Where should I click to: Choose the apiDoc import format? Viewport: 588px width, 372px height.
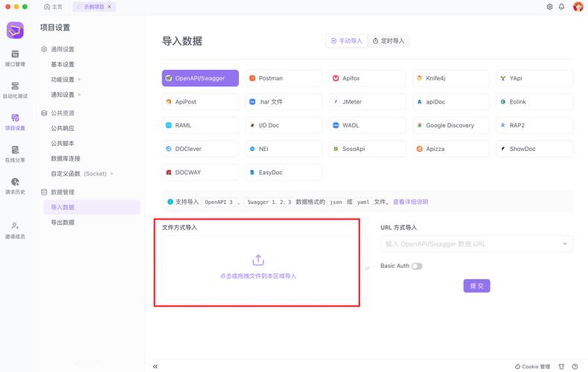pos(451,102)
